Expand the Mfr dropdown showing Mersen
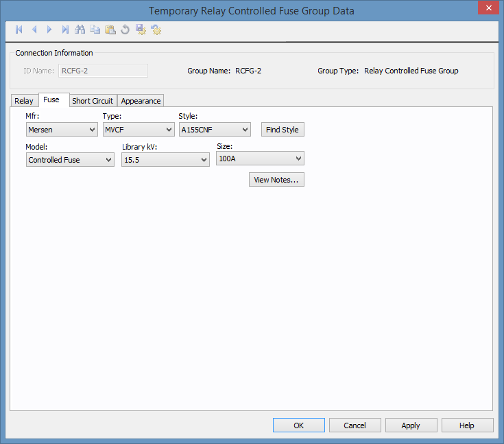Image resolution: width=504 pixels, height=444 pixels. 62,130
